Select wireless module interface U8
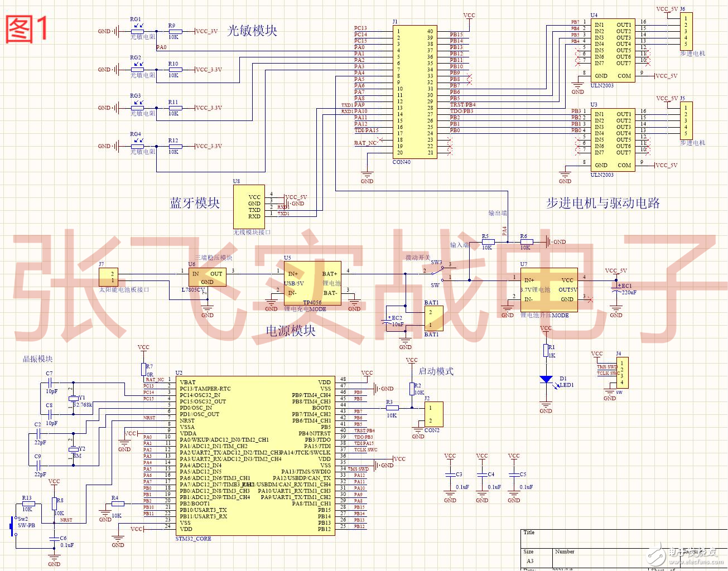The image size is (728, 571). tap(248, 206)
